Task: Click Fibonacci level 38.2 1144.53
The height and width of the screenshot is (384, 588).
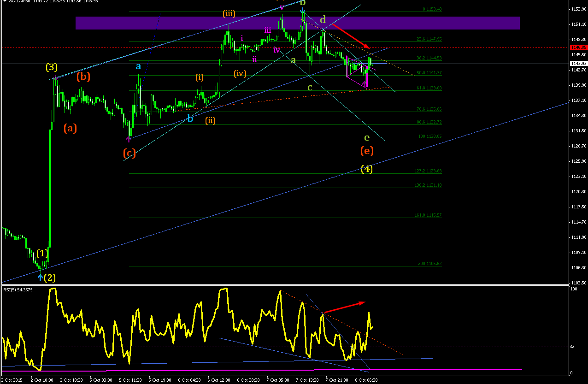Action: pyautogui.click(x=429, y=58)
